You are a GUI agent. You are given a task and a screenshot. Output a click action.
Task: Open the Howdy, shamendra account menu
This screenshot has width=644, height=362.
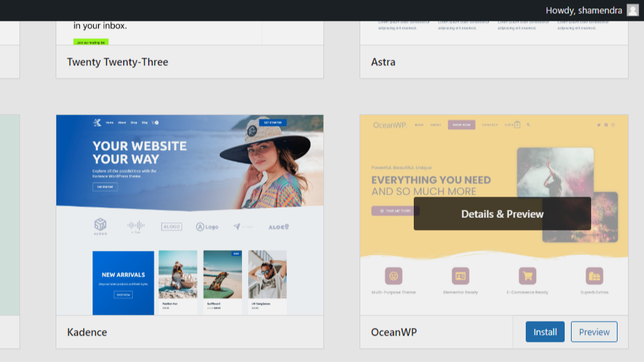[x=593, y=10]
